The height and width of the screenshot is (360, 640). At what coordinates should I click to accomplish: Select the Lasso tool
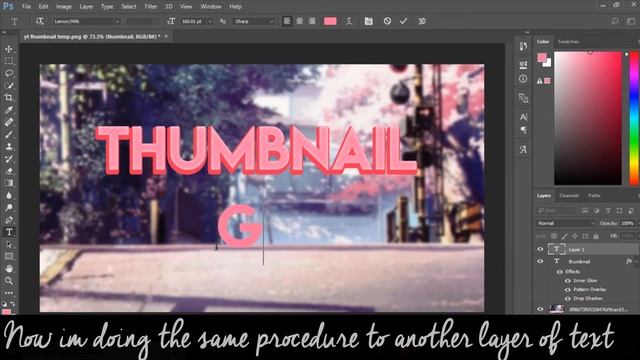[x=9, y=73]
